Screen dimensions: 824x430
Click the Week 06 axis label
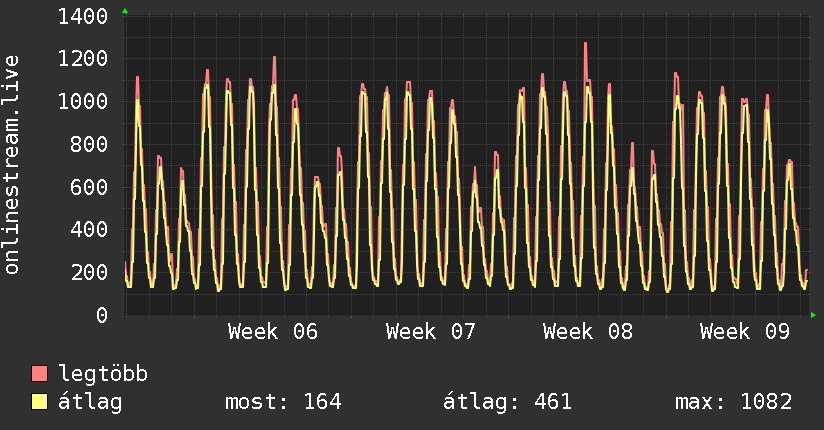(x=273, y=331)
